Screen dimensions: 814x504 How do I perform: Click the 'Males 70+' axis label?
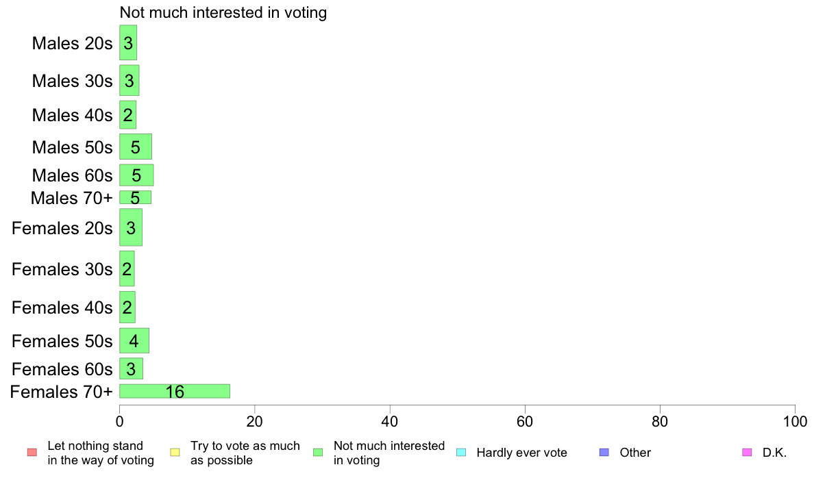point(72,198)
